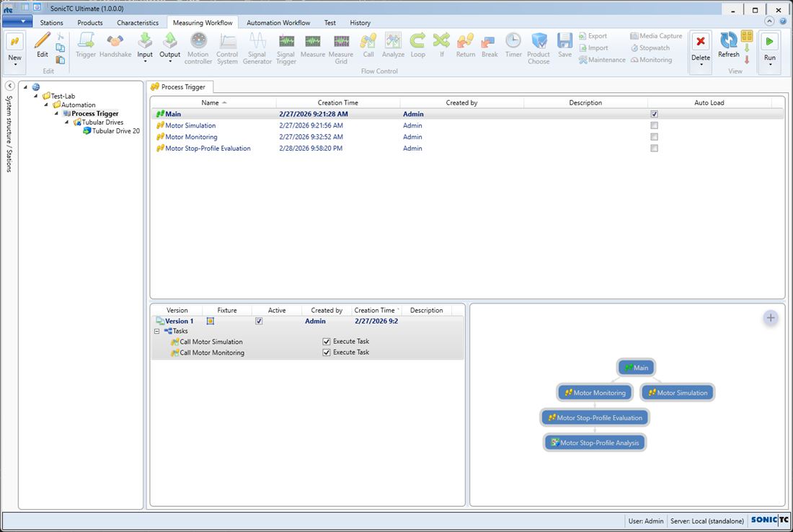The image size is (793, 532).
Task: Click the Save disk icon
Action: [x=564, y=40]
